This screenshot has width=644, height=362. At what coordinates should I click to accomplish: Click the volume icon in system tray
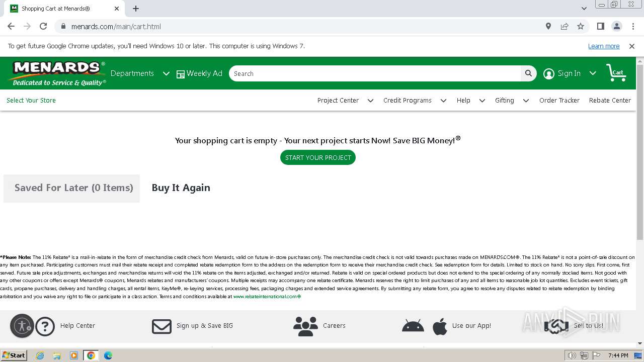pyautogui.click(x=572, y=355)
